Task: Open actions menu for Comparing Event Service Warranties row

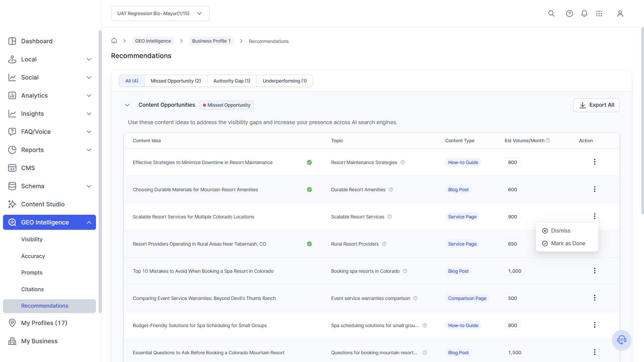Action: tap(595, 298)
